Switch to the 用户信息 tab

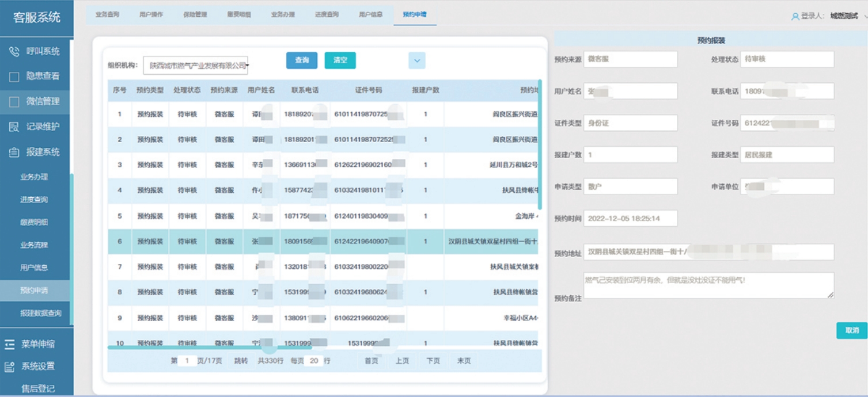[370, 14]
